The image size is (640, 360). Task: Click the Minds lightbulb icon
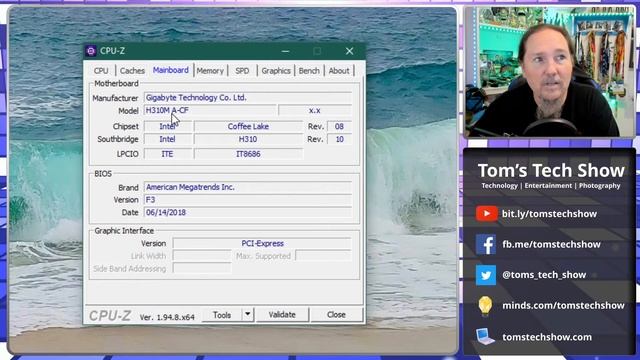tap(485, 306)
